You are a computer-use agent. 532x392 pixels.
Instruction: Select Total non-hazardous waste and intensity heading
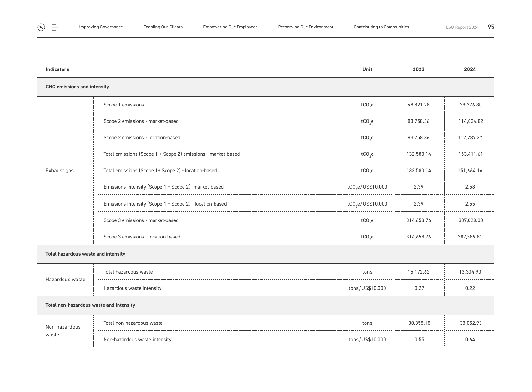[x=90, y=305]
